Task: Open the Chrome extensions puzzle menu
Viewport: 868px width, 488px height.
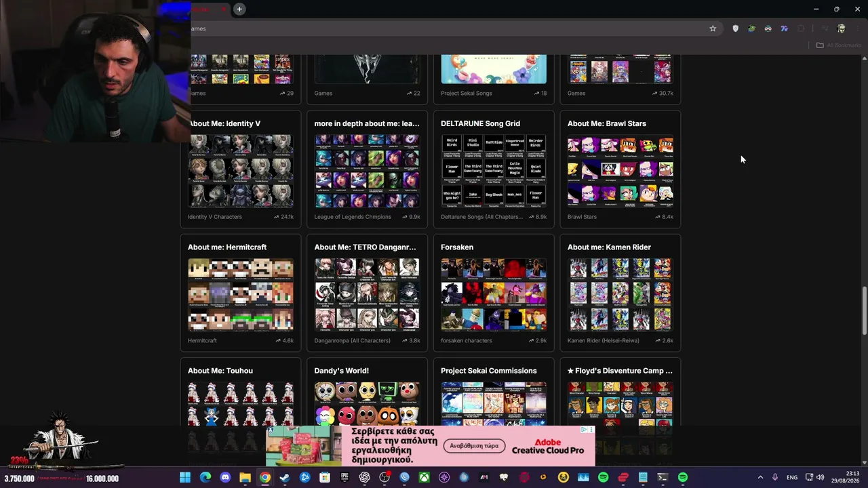Action: pyautogui.click(x=801, y=28)
